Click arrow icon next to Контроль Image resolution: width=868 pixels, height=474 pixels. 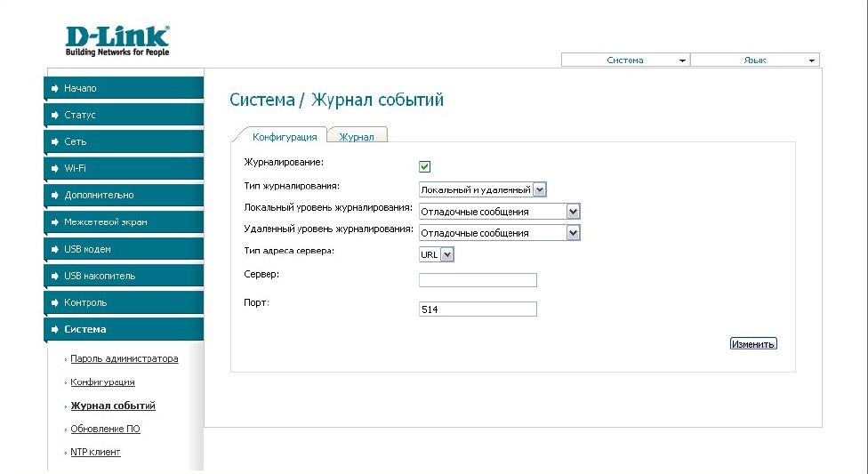tap(55, 302)
